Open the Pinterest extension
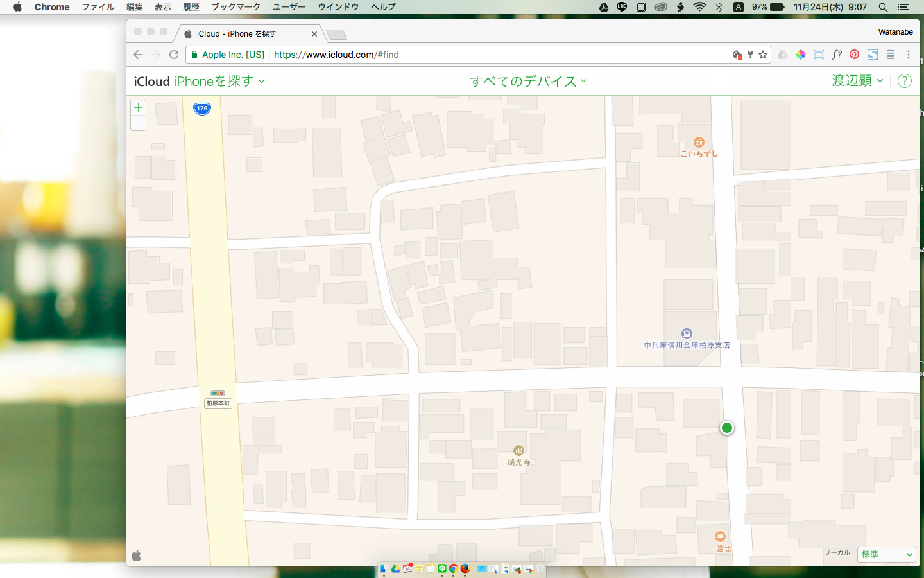The height and width of the screenshot is (578, 924). (x=854, y=55)
